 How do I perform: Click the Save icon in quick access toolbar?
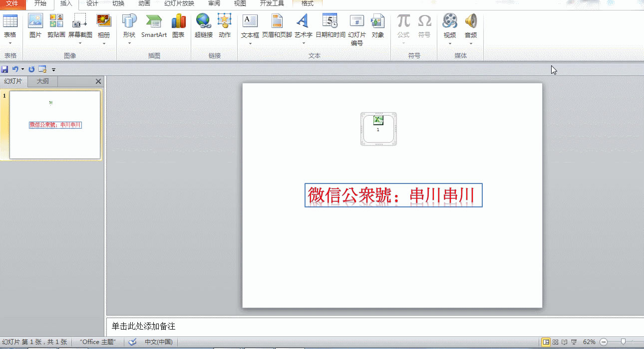coord(5,69)
